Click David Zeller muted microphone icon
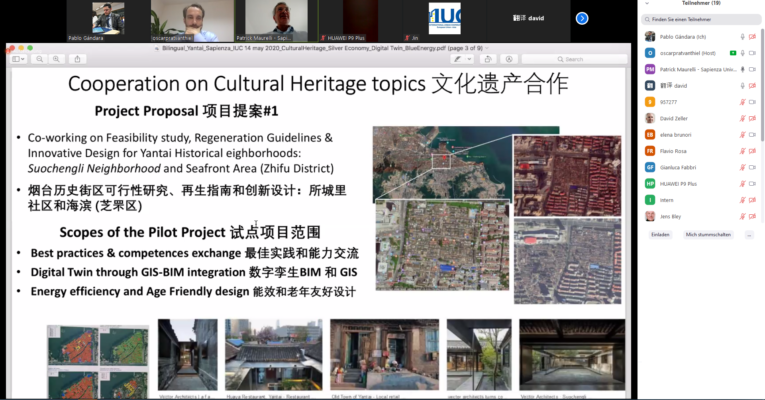Image resolution: width=765 pixels, height=400 pixels. [x=743, y=118]
